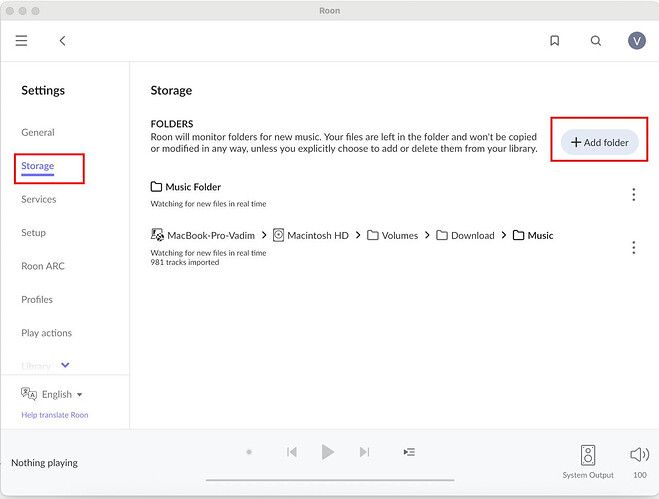Image resolution: width=659 pixels, height=499 pixels.
Task: Click the chevron after Macintosh HD
Action: (358, 235)
